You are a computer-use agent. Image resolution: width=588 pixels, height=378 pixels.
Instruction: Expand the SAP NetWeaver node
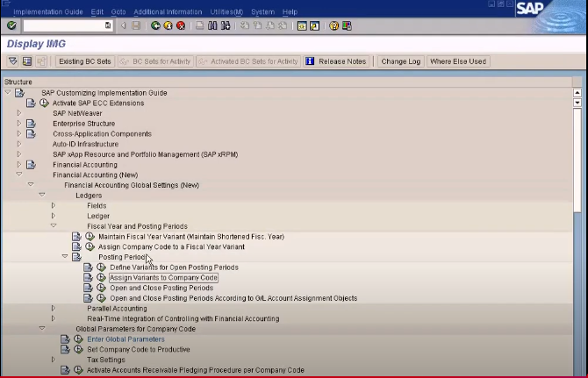pos(19,113)
